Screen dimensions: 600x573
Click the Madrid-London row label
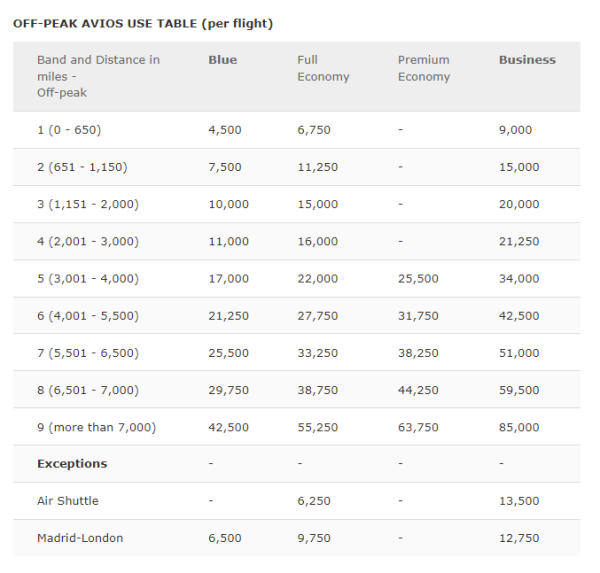80,538
